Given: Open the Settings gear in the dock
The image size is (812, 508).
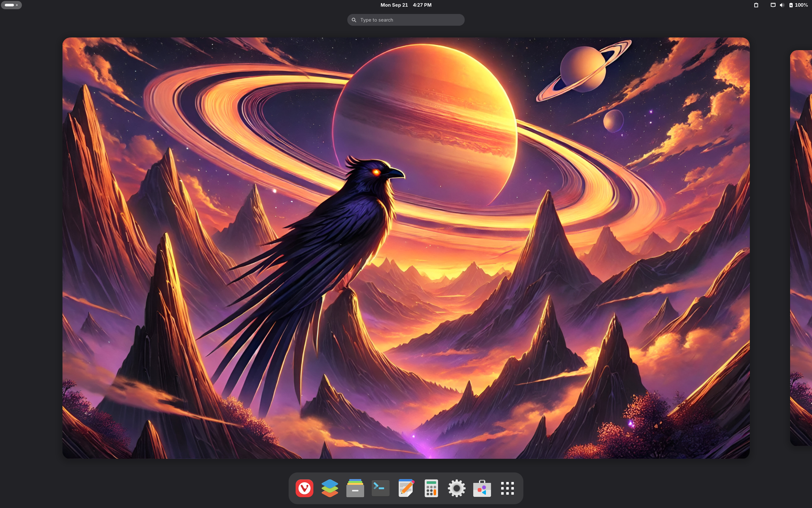Looking at the screenshot, I should tap(457, 488).
